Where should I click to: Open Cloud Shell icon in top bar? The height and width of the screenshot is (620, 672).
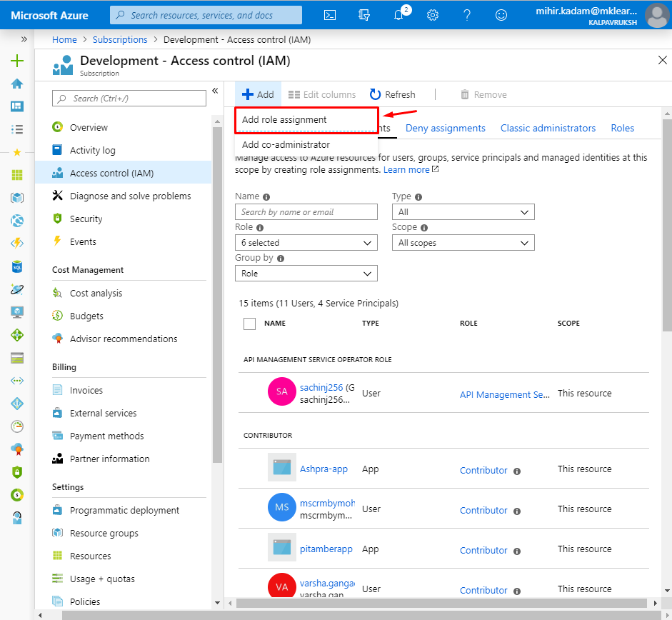[x=329, y=16]
